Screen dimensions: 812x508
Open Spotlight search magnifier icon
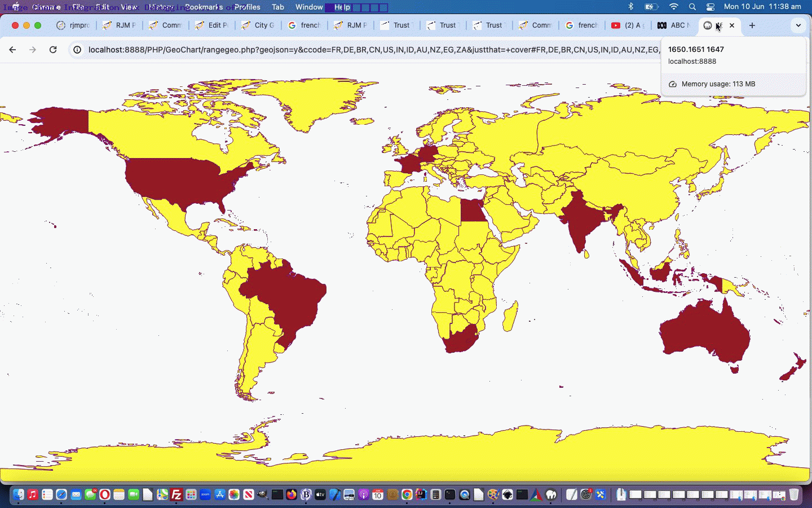(x=692, y=7)
